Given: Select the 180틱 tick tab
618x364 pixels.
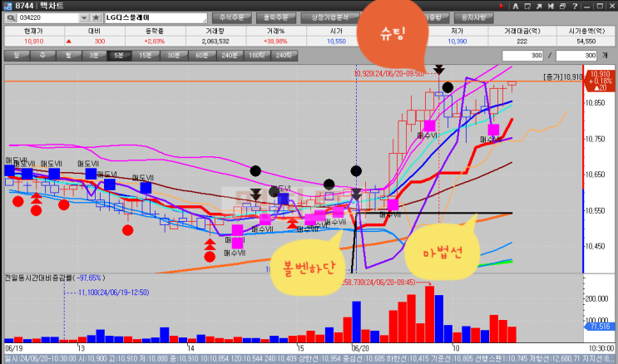Looking at the screenshot, I should click(257, 56).
